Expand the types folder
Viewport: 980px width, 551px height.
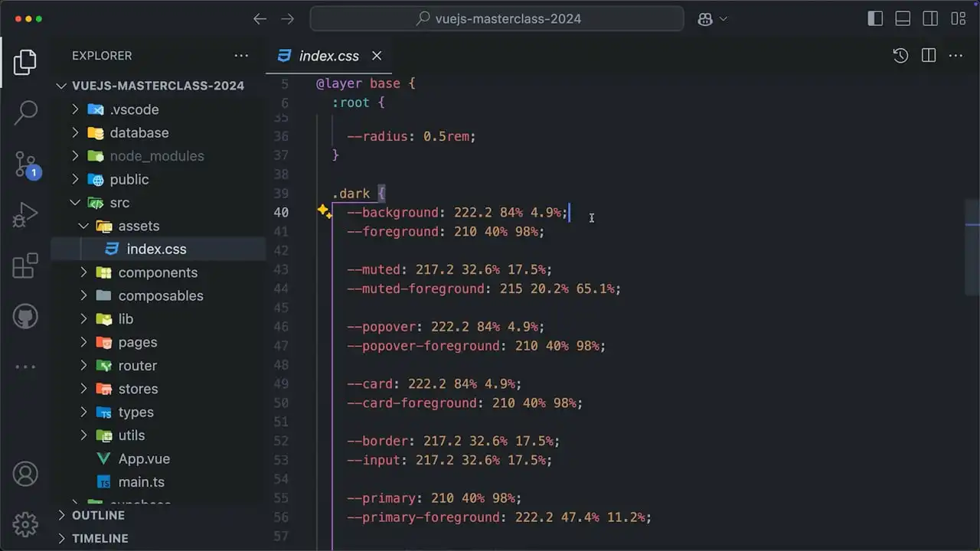point(158,412)
